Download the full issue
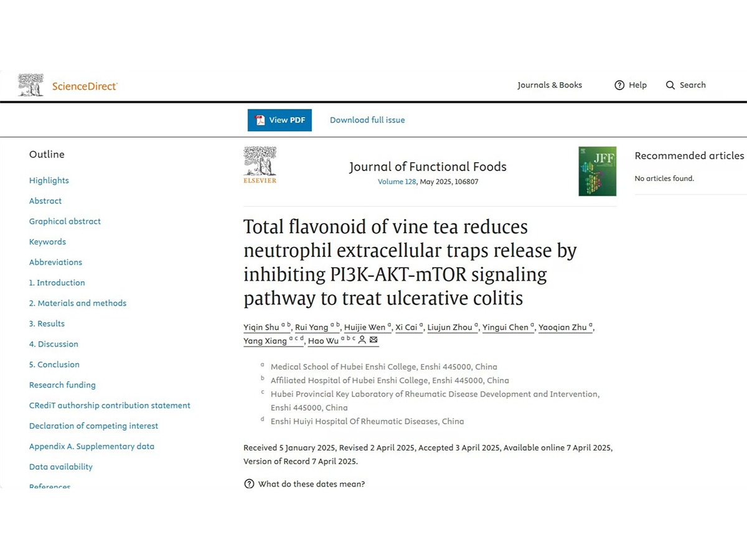The image size is (747, 560). pyautogui.click(x=367, y=120)
